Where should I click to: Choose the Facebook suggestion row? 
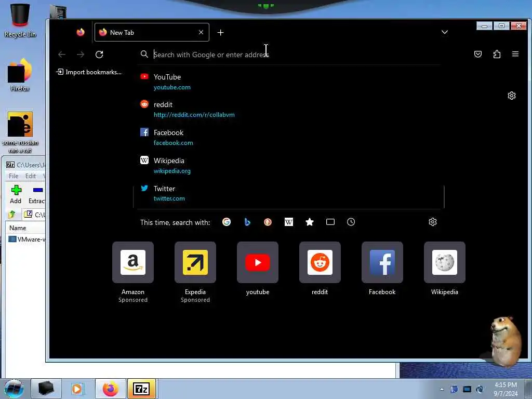(288, 137)
